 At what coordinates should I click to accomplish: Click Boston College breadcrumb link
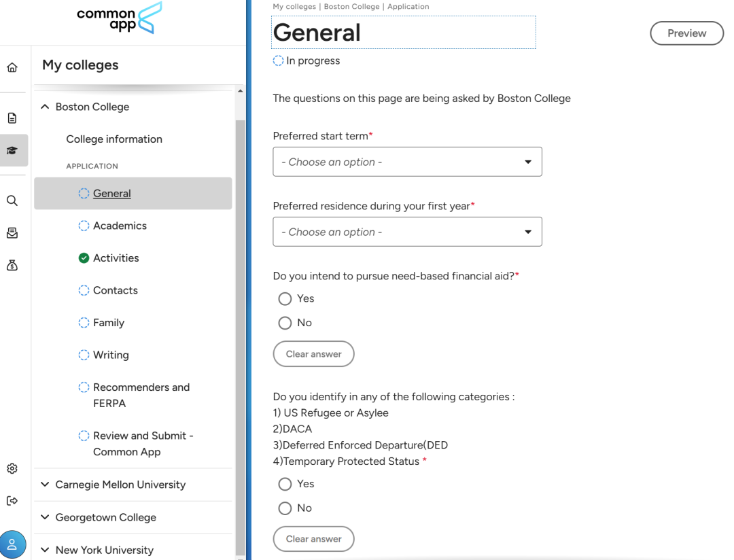(351, 7)
